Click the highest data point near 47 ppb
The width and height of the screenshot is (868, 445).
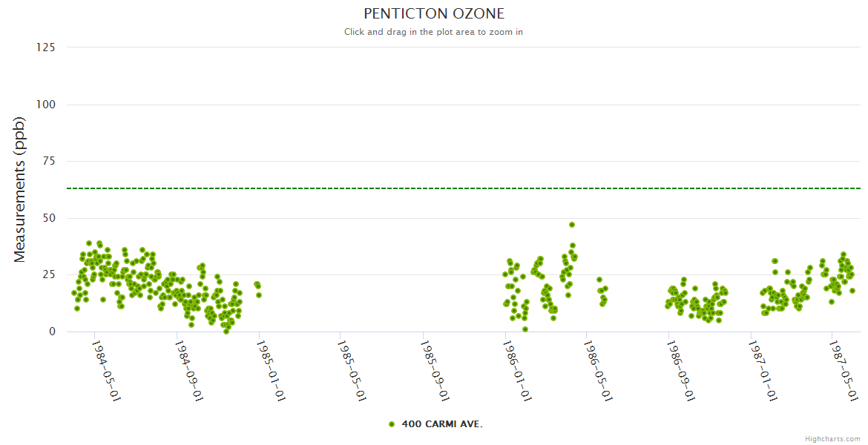572,225
